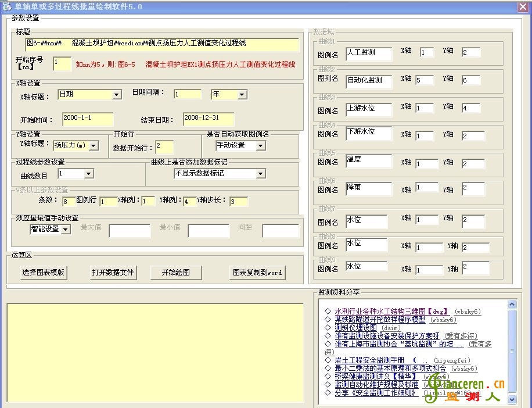Click the 最大值 input field
Image resolution: width=532 pixels, height=408 pixels.
pos(130,231)
